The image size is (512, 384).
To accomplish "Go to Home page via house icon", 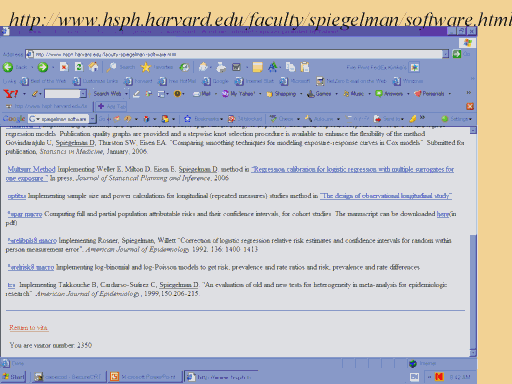I will (x=93, y=67).
